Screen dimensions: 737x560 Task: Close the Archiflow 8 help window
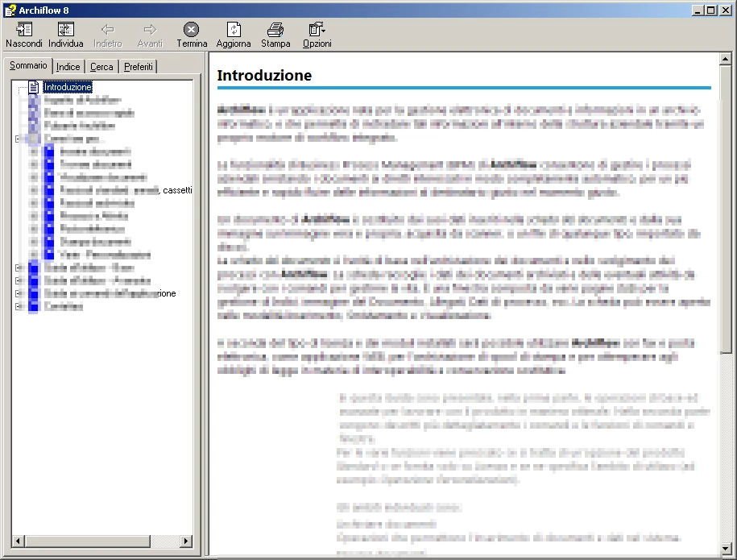(725, 10)
